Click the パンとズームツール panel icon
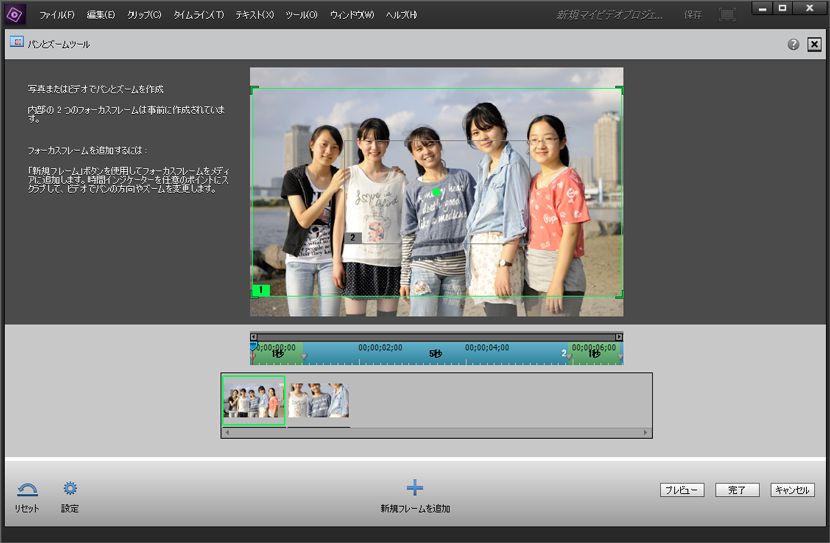The height and width of the screenshot is (543, 830). [17, 42]
